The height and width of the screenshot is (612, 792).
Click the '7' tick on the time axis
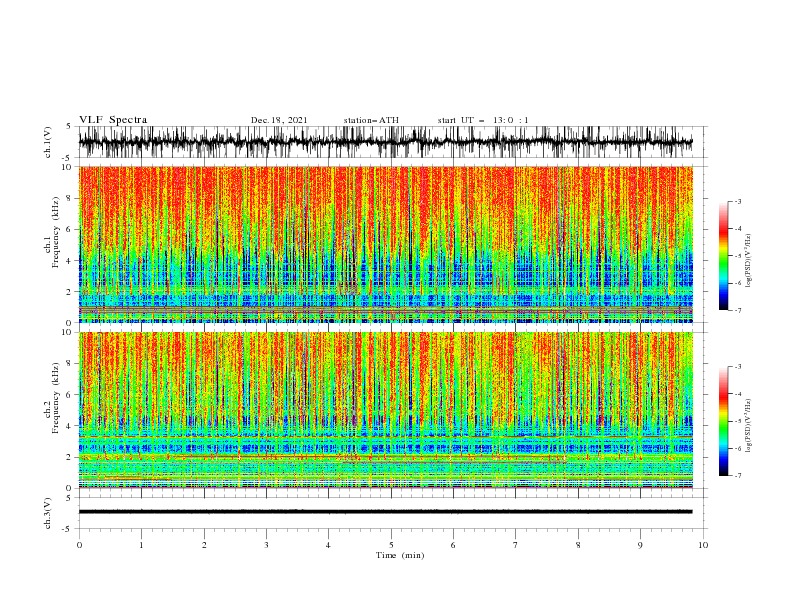coord(516,545)
